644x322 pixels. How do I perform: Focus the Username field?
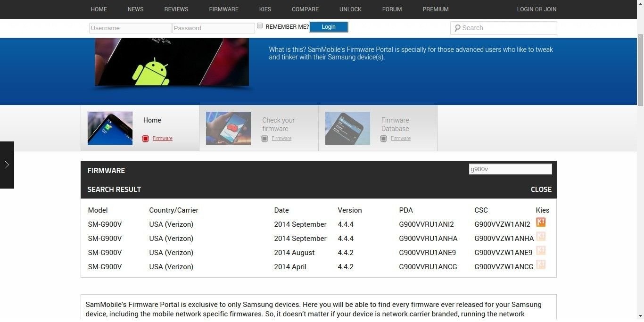131,28
